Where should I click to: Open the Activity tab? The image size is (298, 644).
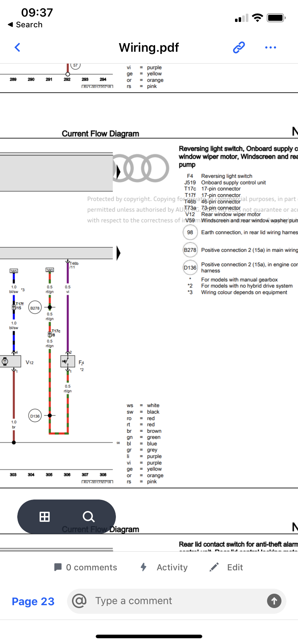click(x=164, y=567)
